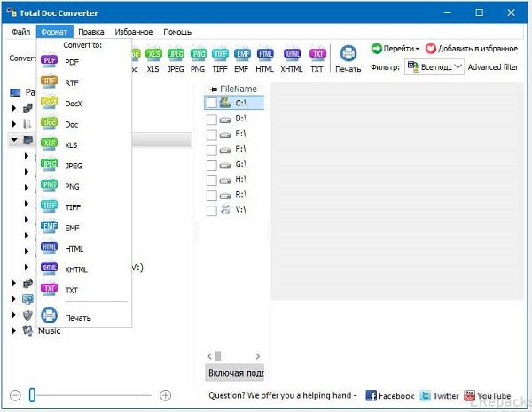
Task: Open the Правка menu
Action: [91, 32]
